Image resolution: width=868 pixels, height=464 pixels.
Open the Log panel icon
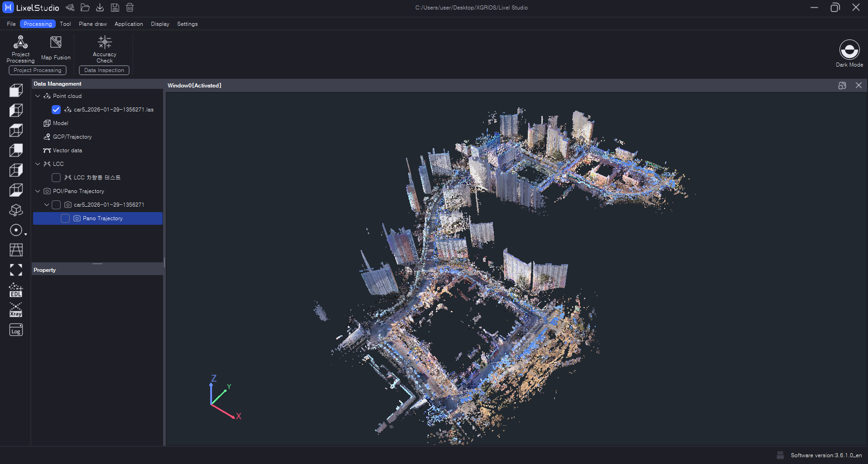pyautogui.click(x=16, y=330)
